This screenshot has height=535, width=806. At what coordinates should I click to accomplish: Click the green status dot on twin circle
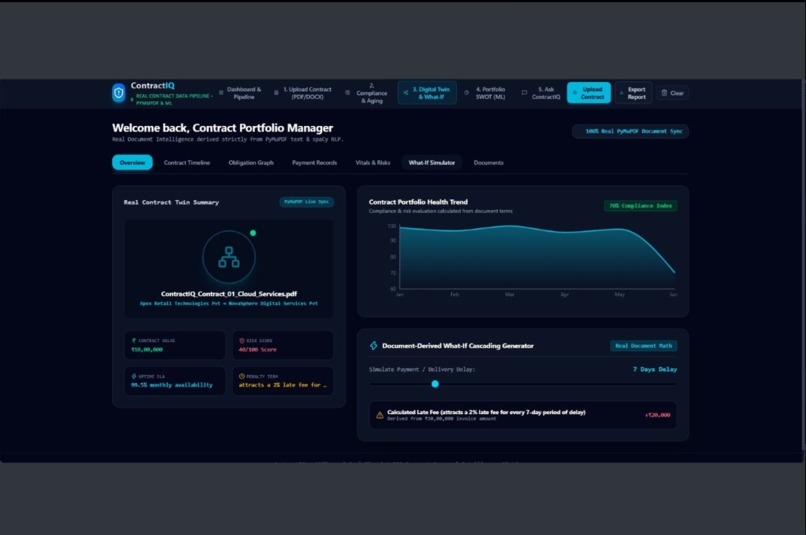pos(253,233)
